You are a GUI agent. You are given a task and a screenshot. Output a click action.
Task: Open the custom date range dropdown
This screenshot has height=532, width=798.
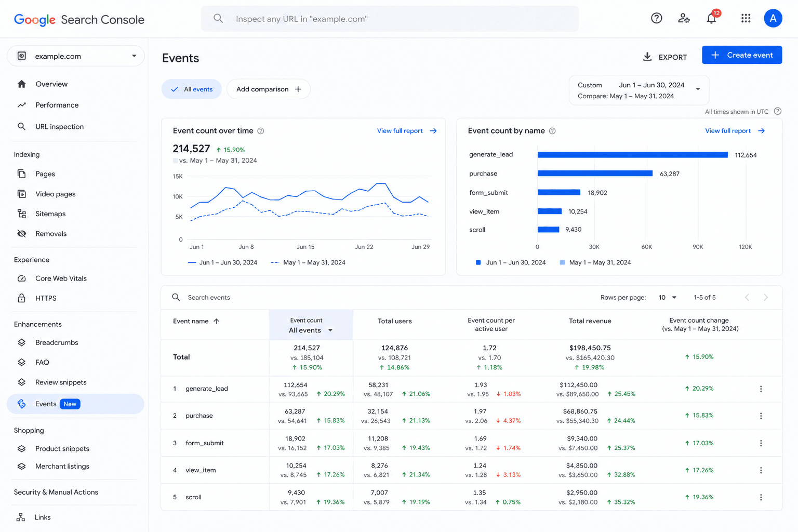639,90
